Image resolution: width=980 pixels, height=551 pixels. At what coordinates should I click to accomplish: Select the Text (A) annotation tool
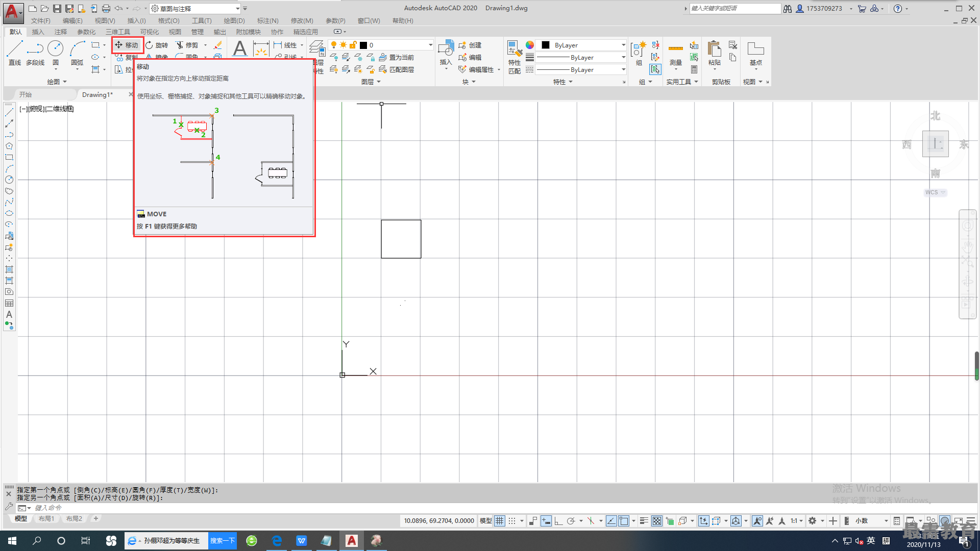[239, 49]
